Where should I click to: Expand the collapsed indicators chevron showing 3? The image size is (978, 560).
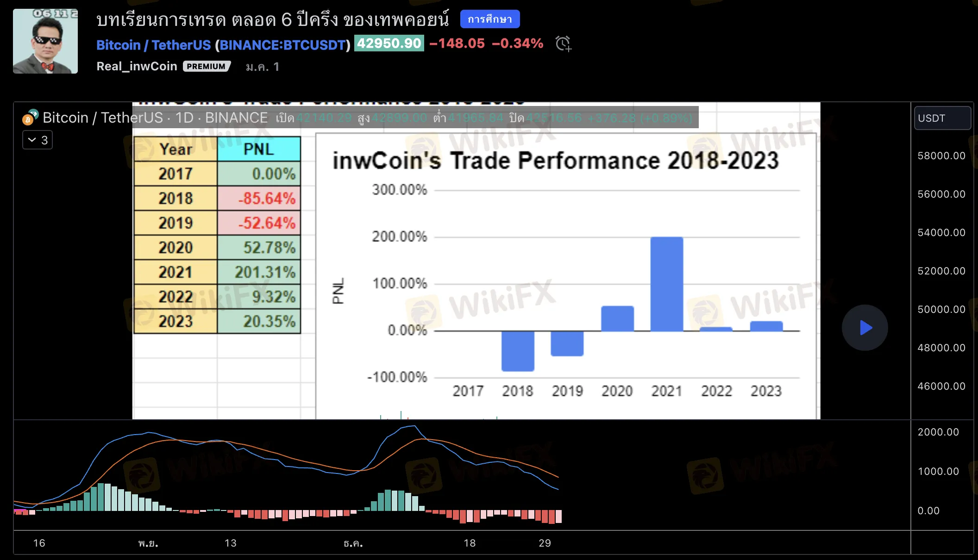38,140
